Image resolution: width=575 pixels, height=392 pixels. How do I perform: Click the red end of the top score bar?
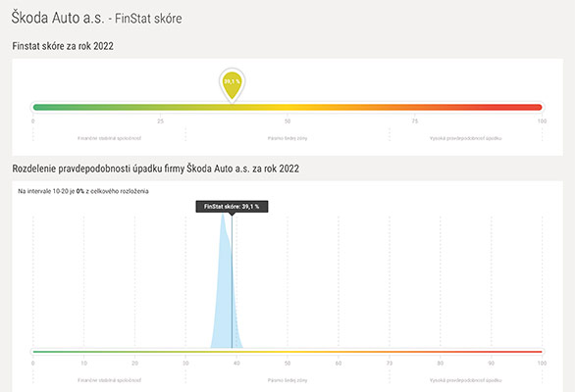tap(534, 108)
